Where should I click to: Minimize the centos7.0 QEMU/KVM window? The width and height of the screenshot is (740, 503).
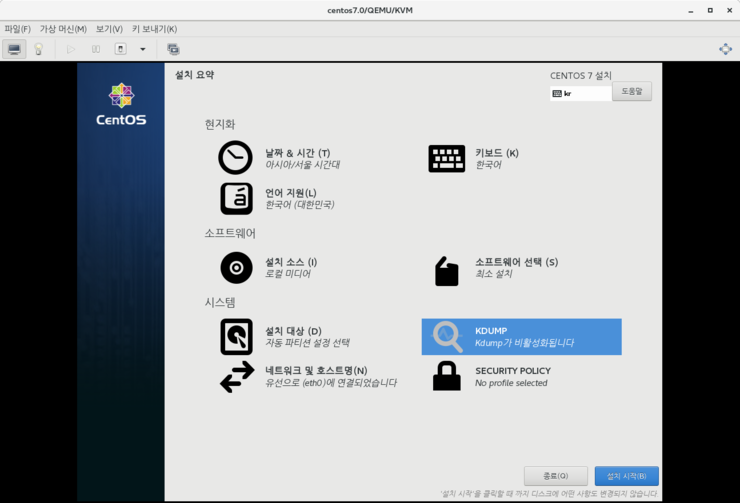(691, 10)
